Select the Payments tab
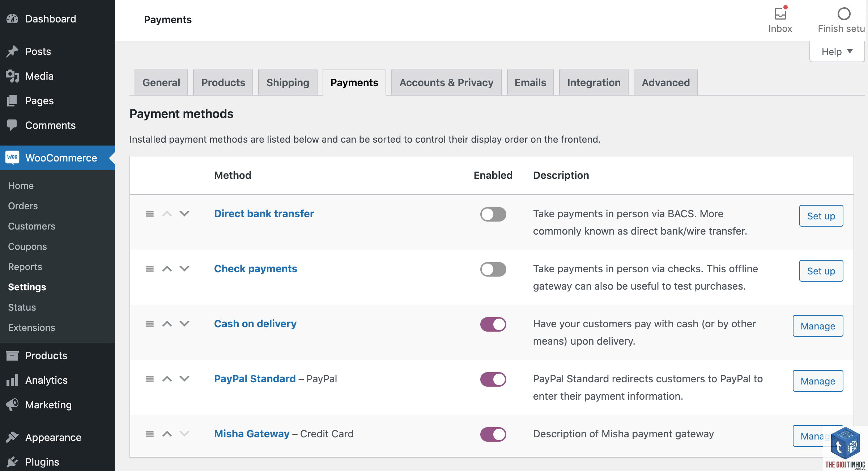Image resolution: width=868 pixels, height=471 pixels. click(354, 83)
